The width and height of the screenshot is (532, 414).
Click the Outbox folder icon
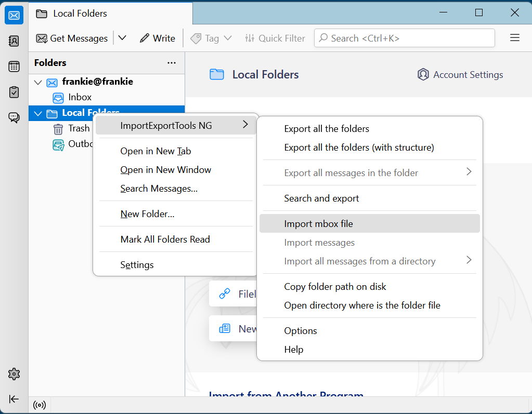click(58, 144)
